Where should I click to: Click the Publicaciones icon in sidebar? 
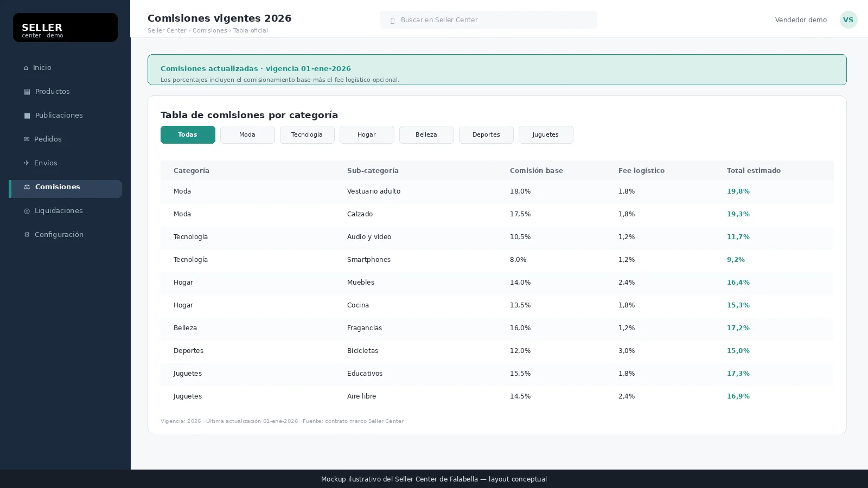pos(27,115)
